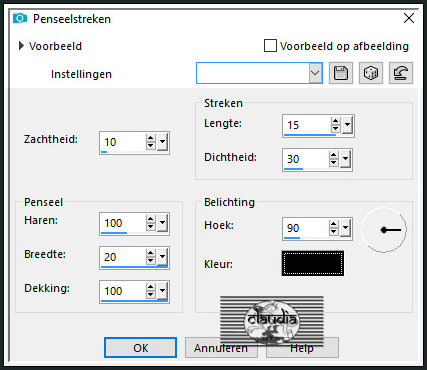Image resolution: width=427 pixels, height=370 pixels.
Task: Click the Annuleren button
Action: pyautogui.click(x=221, y=348)
